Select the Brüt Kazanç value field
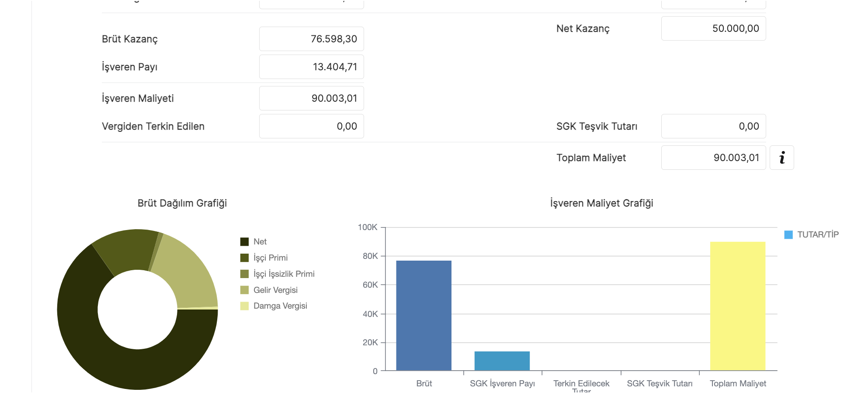Viewport: 868px width, 399px height. point(312,39)
